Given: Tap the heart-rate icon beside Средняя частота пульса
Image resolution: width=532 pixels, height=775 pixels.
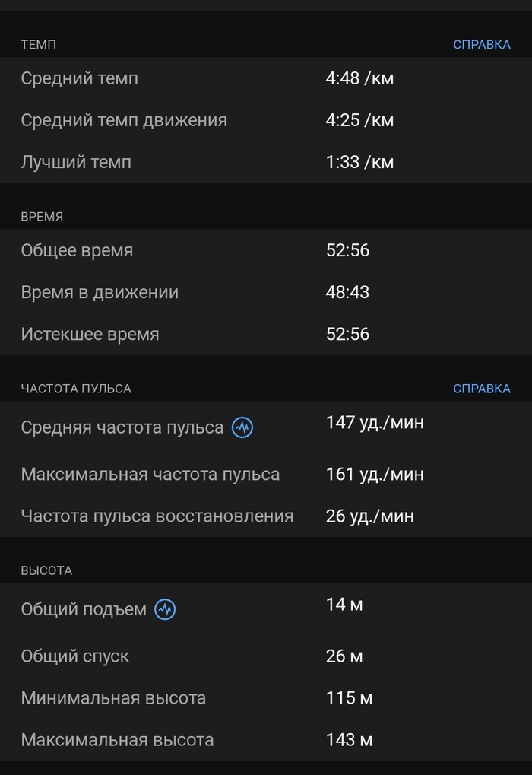Looking at the screenshot, I should [x=242, y=427].
